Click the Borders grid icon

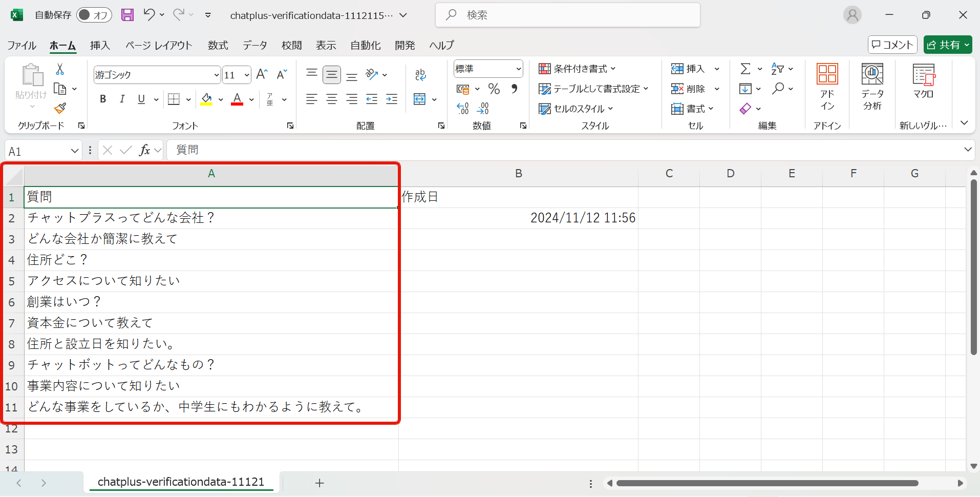174,99
